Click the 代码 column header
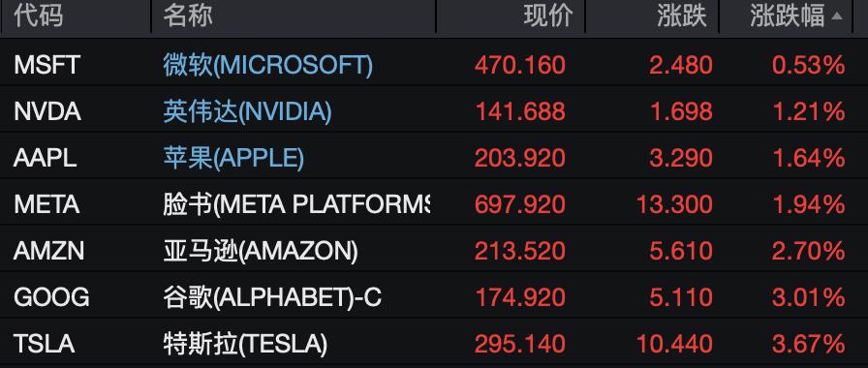The height and width of the screenshot is (368, 868). [38, 15]
